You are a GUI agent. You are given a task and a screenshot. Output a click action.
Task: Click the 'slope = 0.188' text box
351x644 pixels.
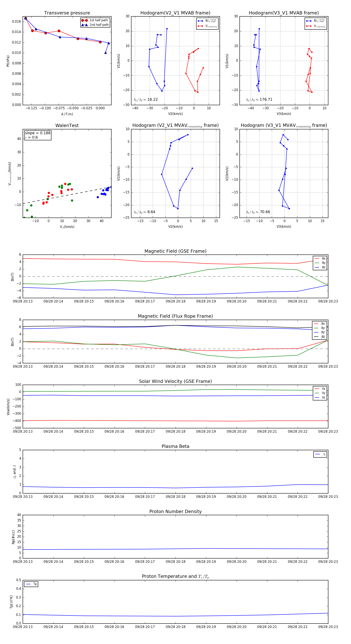tap(38, 135)
